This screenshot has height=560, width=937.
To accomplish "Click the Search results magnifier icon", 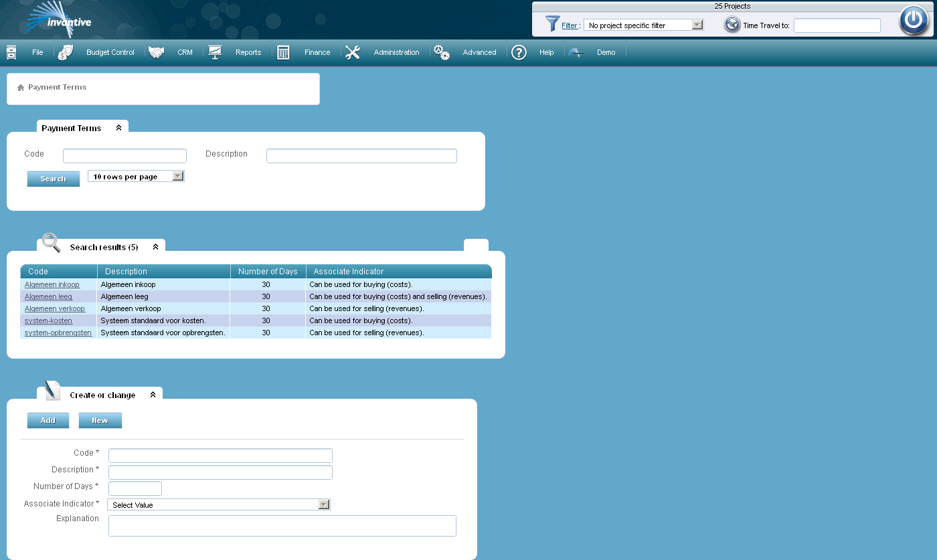I will 52,243.
